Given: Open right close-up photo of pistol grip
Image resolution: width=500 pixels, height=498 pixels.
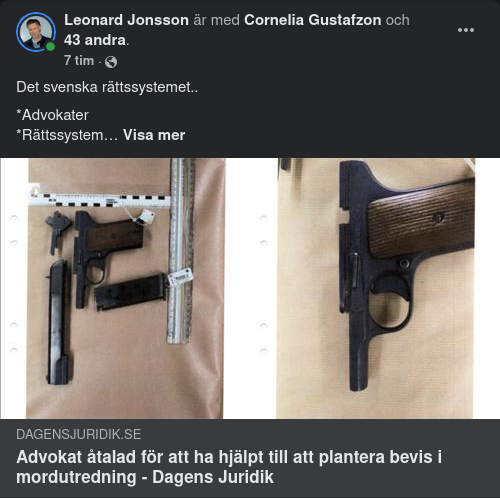Looking at the screenshot, I should point(375,288).
